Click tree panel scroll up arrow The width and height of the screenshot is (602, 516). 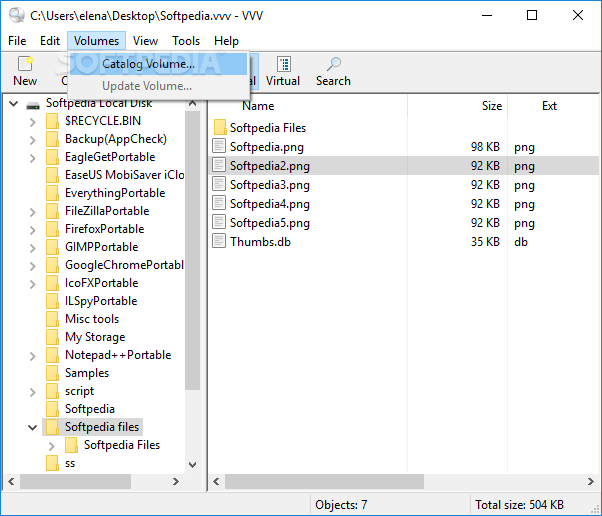pos(192,103)
